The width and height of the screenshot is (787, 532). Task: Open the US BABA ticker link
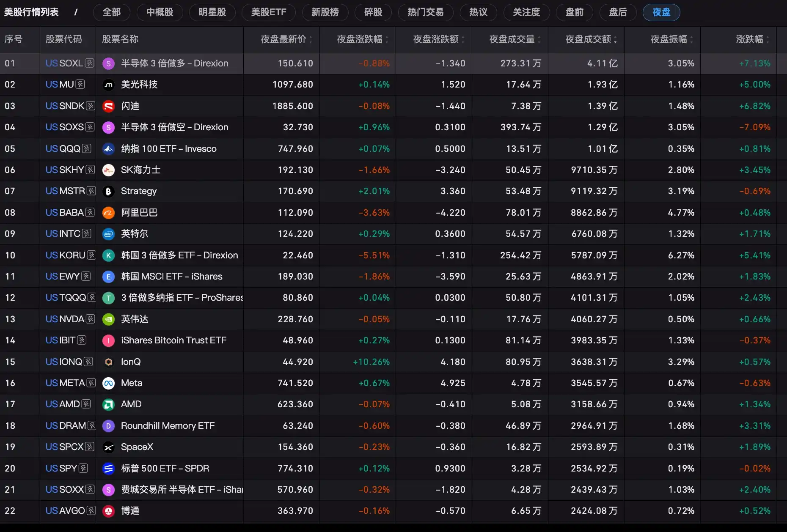point(65,213)
